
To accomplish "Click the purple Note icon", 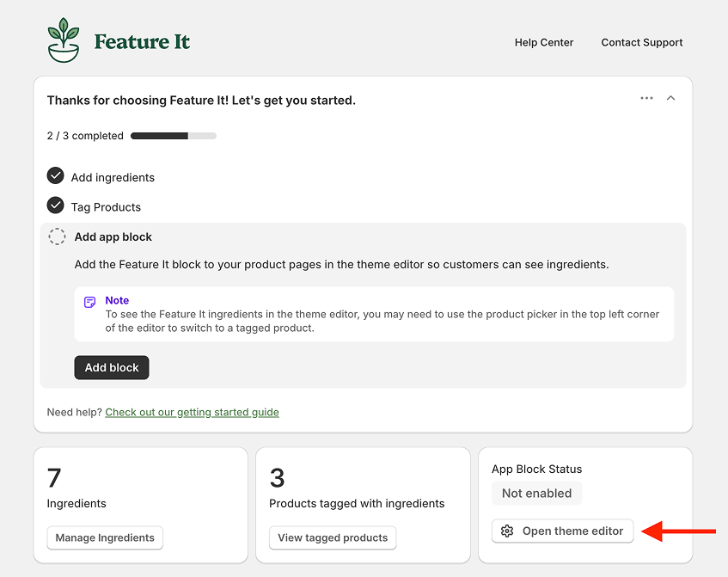I will click(90, 302).
